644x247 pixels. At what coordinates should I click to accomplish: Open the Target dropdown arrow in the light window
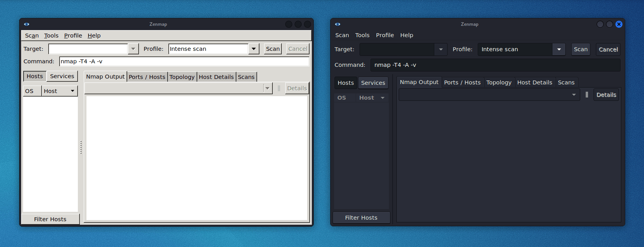[133, 49]
